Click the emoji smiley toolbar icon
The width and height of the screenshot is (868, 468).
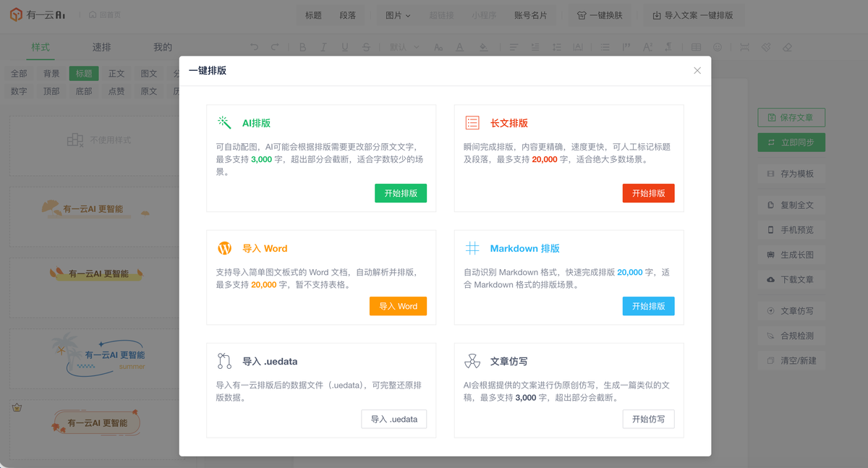718,47
